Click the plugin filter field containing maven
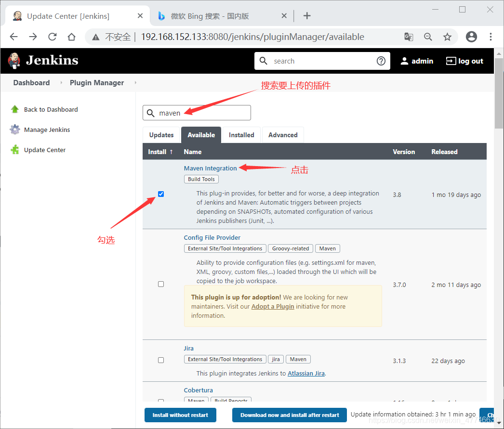 [197, 113]
